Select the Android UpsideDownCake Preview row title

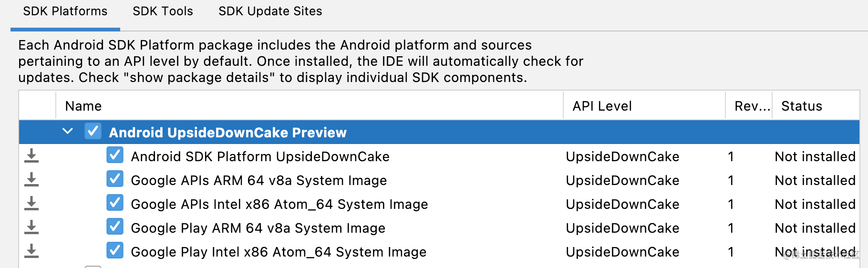(x=227, y=133)
